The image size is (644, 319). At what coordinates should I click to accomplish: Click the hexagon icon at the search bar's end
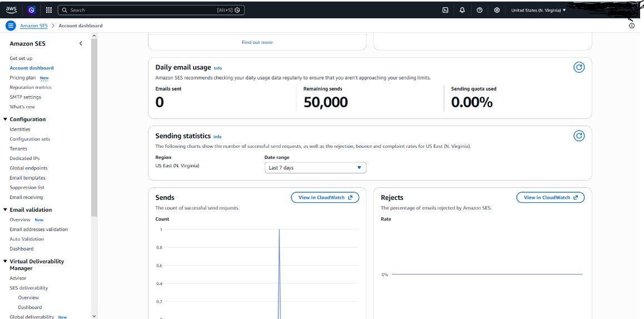[x=237, y=10]
